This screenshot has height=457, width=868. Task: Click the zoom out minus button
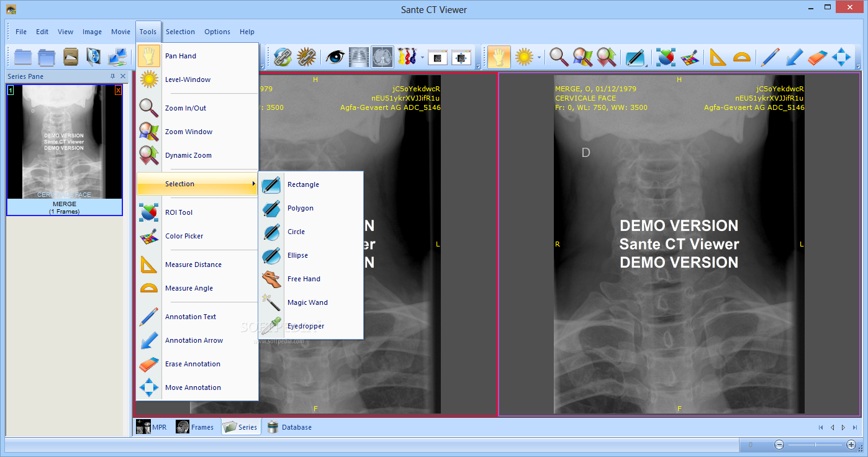click(x=779, y=445)
